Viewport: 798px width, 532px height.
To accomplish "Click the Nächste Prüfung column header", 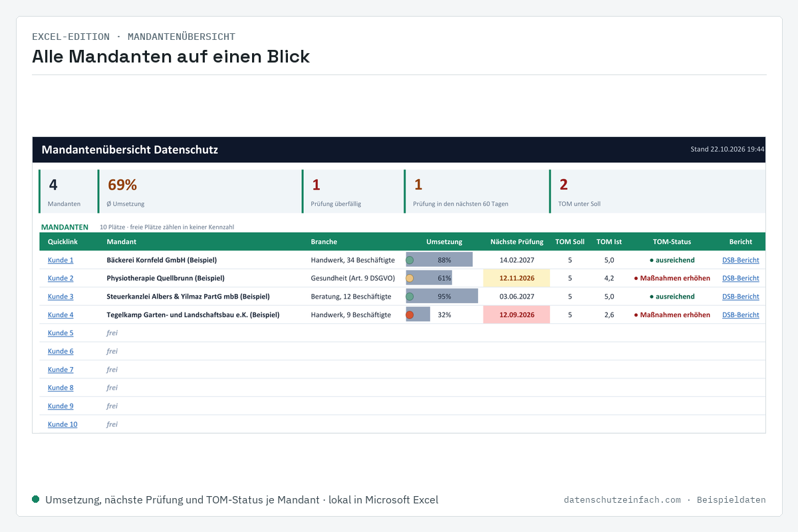I will [x=517, y=241].
